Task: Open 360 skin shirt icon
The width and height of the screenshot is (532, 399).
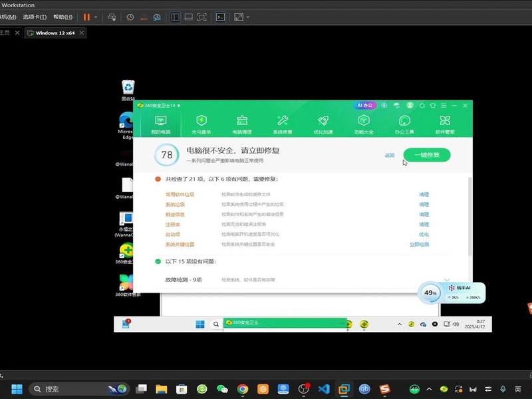Action: 433,106
